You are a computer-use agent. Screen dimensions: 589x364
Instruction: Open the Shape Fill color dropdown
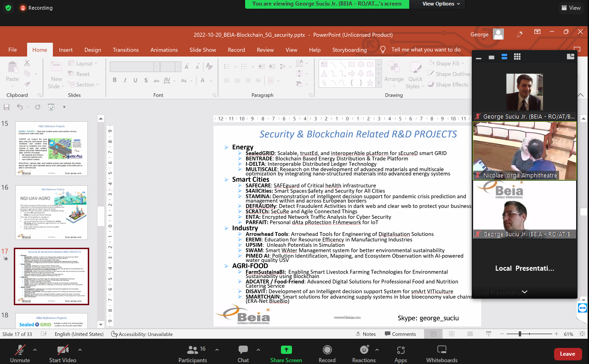tap(447, 63)
